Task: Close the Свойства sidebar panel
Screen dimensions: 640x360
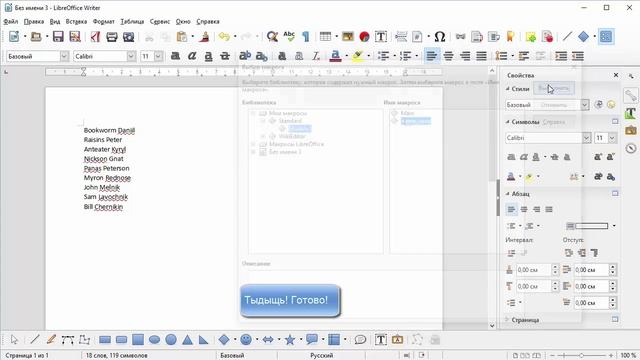Action: pos(616,75)
